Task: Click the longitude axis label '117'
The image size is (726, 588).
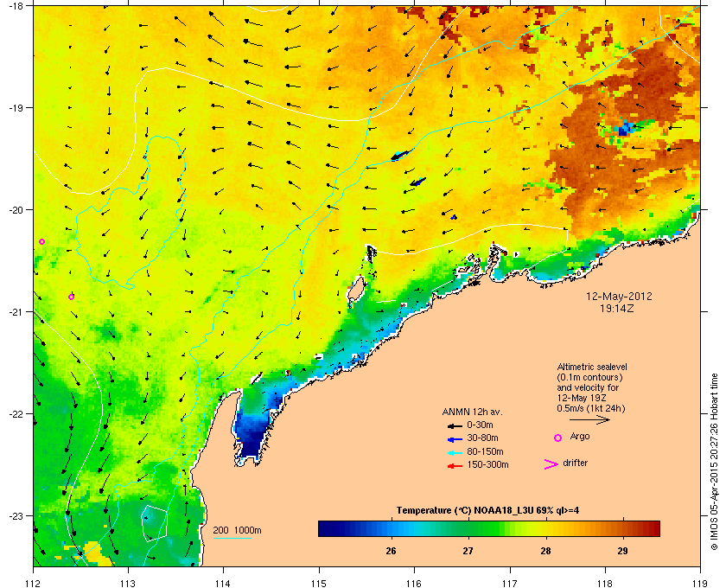Action: (510, 584)
